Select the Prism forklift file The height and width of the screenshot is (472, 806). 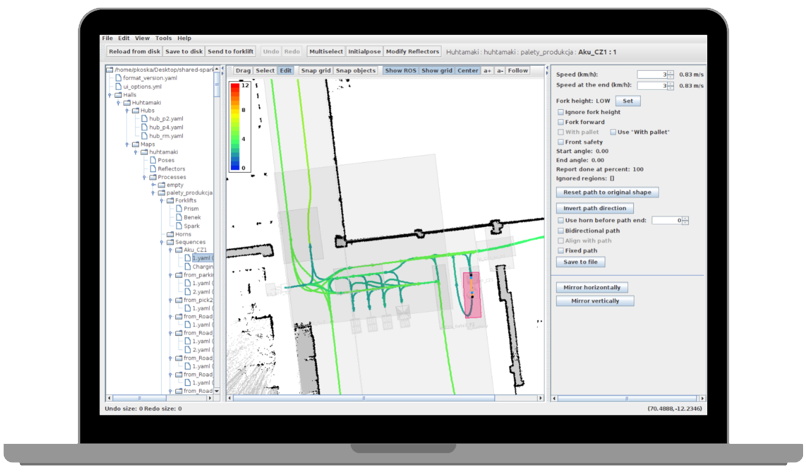point(190,208)
